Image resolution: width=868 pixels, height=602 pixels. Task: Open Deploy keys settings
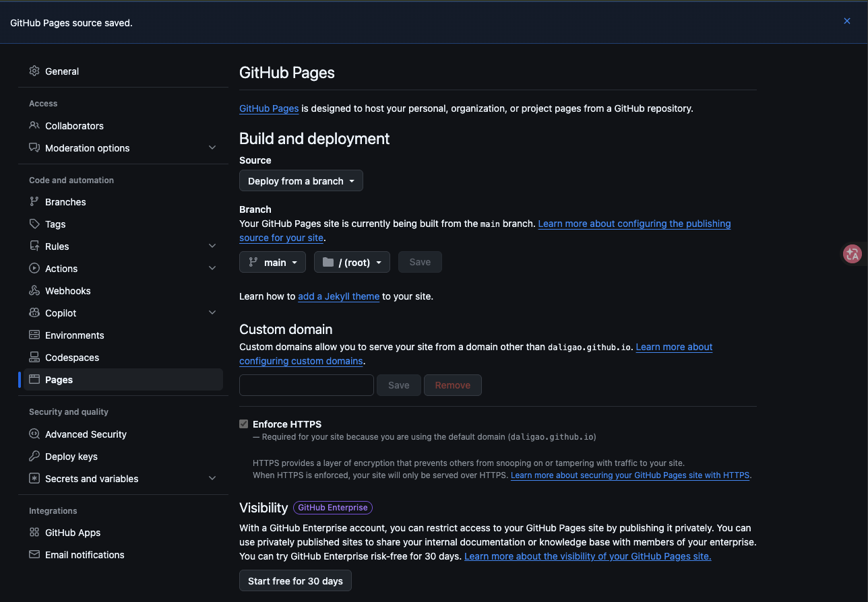click(123, 456)
